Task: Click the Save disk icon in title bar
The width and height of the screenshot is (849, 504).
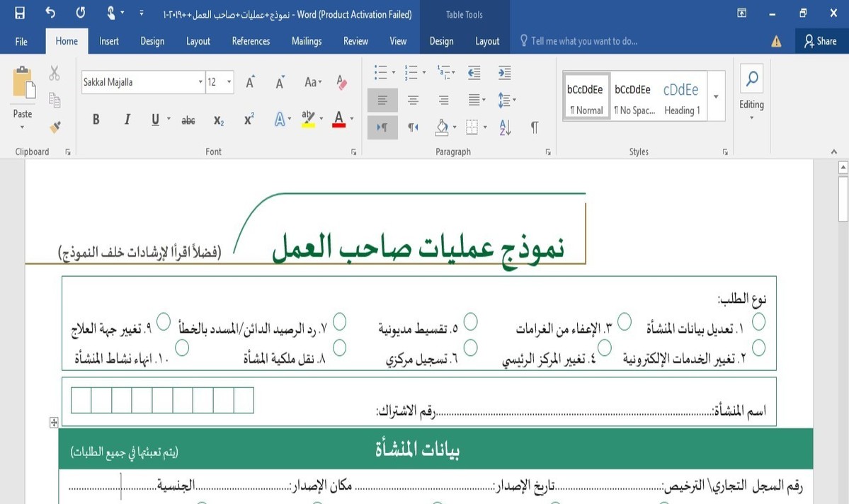Action: [x=20, y=13]
